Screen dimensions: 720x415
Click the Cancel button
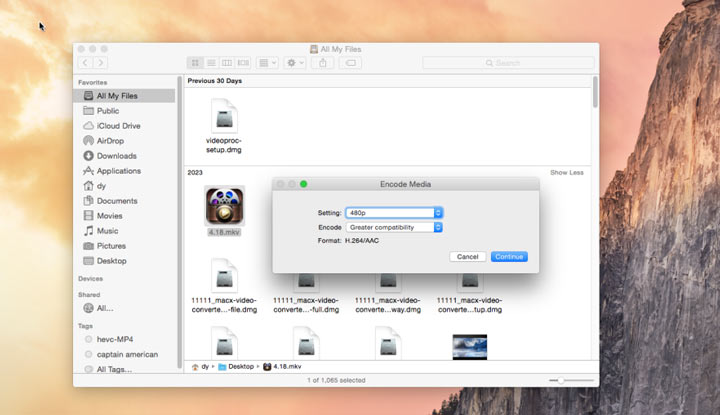468,257
